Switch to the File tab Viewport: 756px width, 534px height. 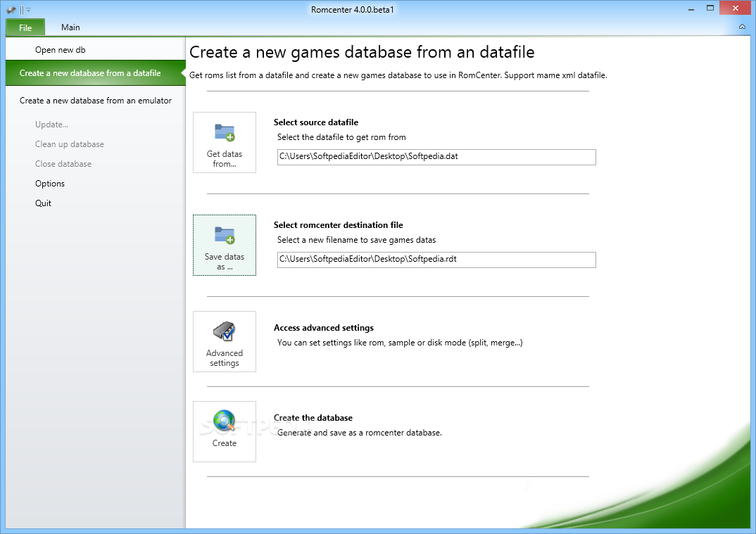pos(25,27)
